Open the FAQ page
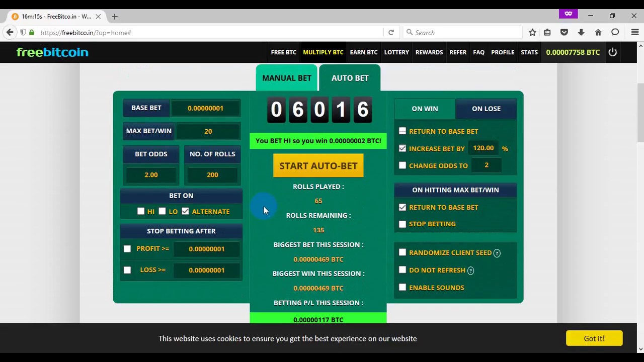644x362 pixels. (478, 52)
